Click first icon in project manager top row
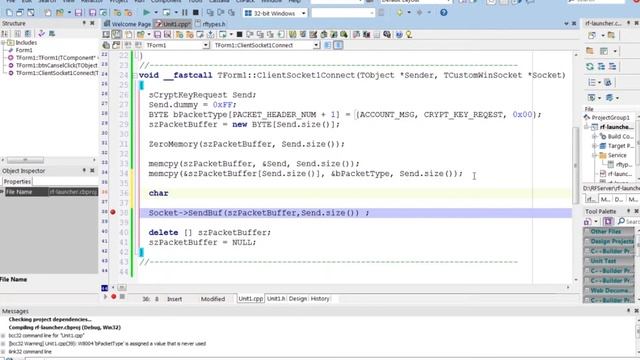 [592, 36]
